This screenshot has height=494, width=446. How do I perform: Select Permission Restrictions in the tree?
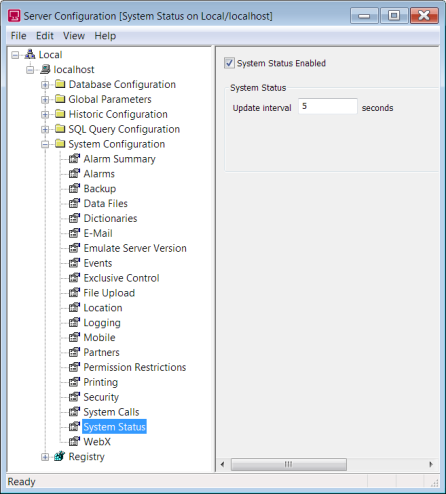coord(135,367)
